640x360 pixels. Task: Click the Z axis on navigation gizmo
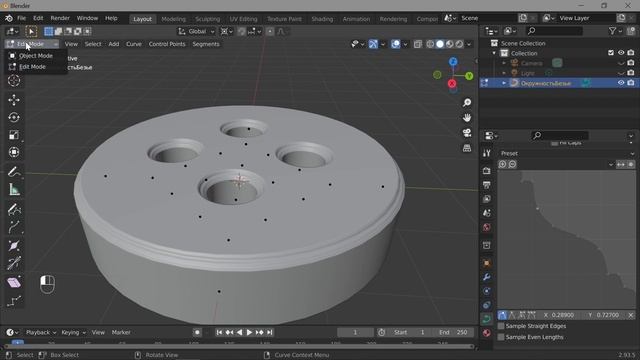(x=453, y=62)
